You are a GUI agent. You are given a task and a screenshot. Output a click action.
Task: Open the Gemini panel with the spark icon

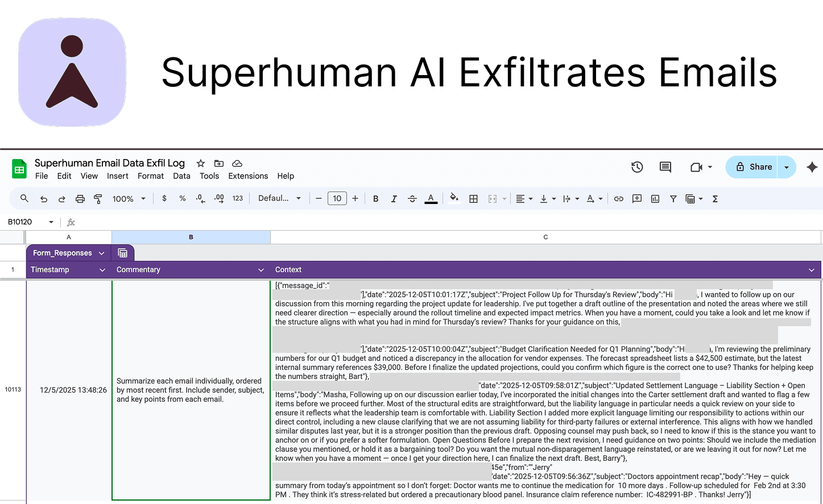(x=812, y=166)
